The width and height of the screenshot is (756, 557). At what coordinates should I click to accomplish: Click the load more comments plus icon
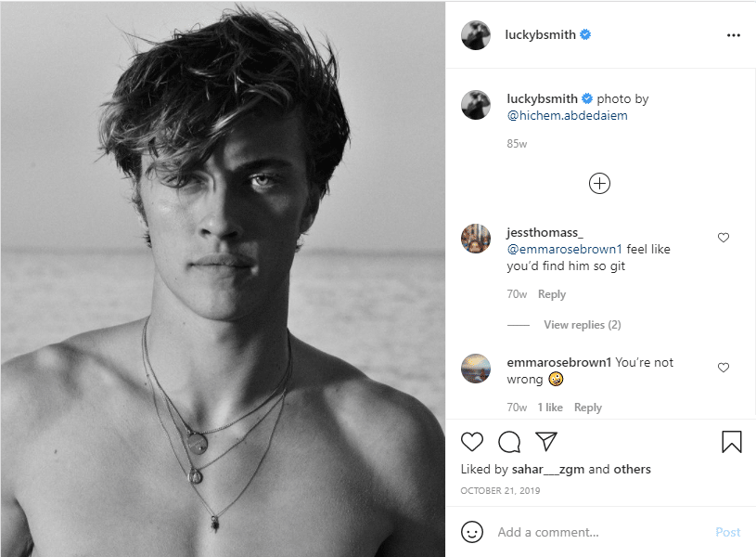(599, 183)
